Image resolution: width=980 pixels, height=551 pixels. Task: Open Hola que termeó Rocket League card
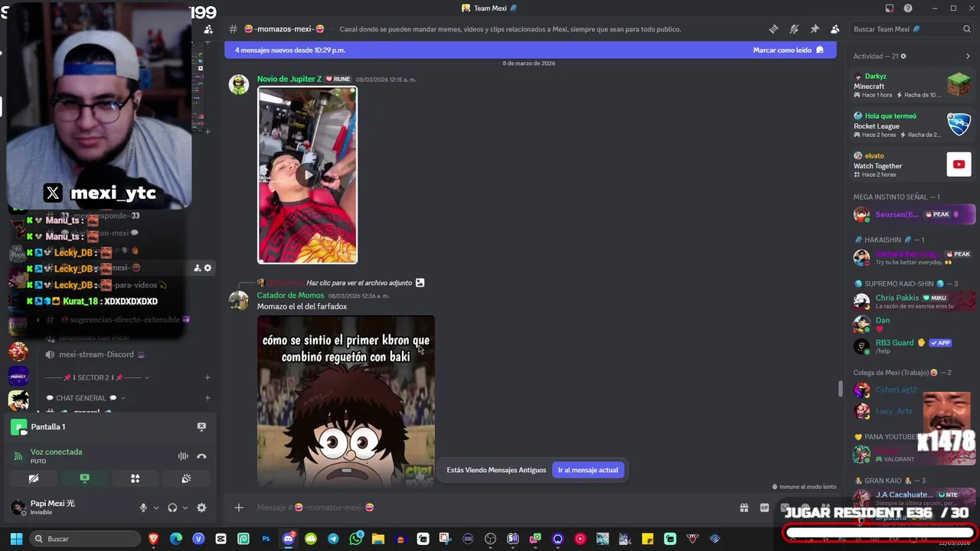912,125
